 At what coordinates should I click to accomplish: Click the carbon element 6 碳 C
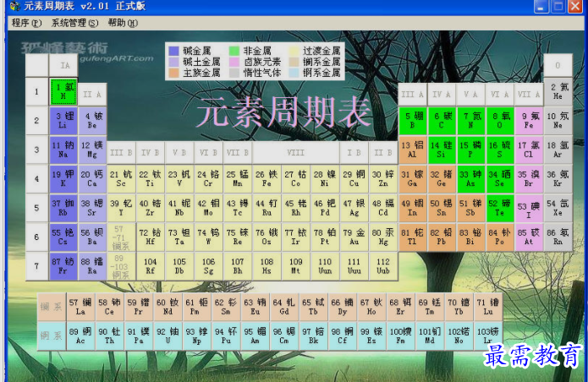click(x=442, y=121)
